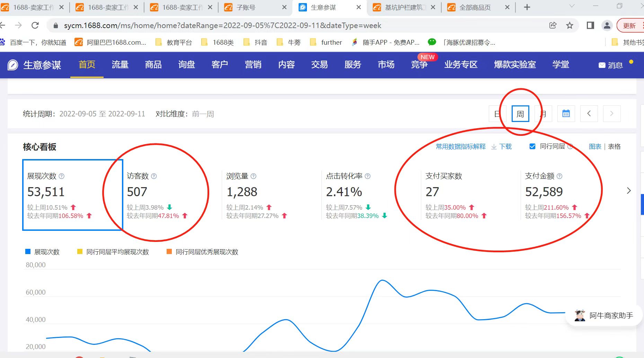Open the 消息 envelope icon
Image resolution: width=644 pixels, height=358 pixels.
pos(602,65)
